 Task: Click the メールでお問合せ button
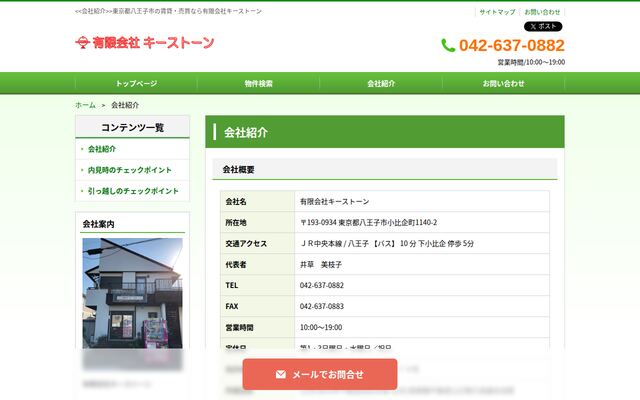(x=320, y=374)
